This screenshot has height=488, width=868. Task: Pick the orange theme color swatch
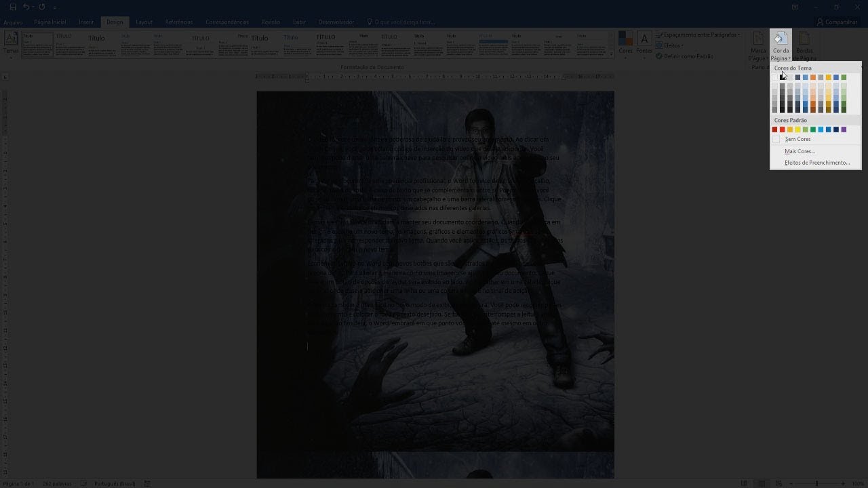(x=813, y=77)
